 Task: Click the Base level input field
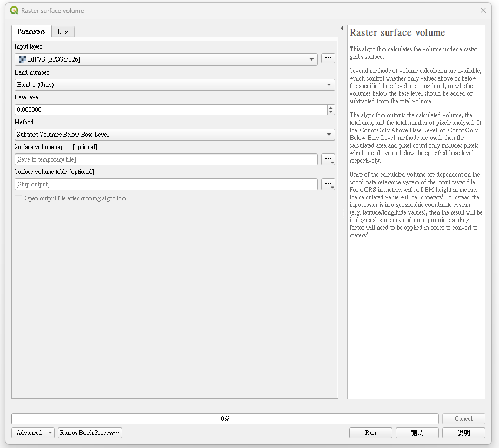(x=170, y=110)
